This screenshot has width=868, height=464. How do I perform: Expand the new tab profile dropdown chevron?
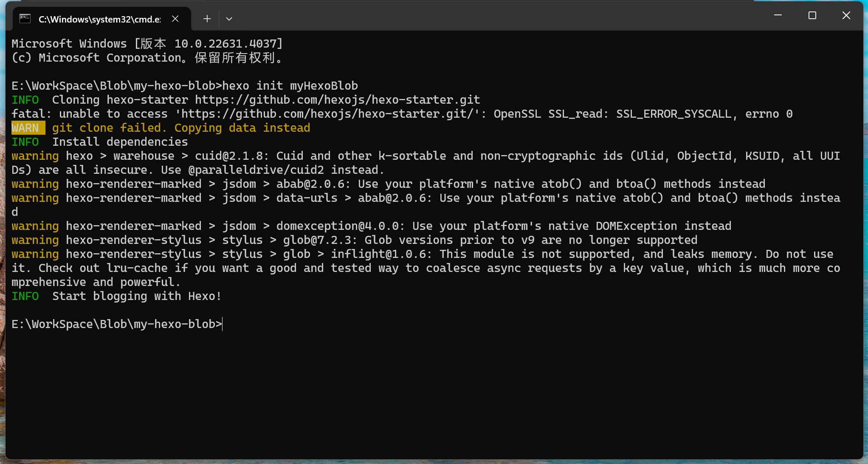click(x=229, y=19)
